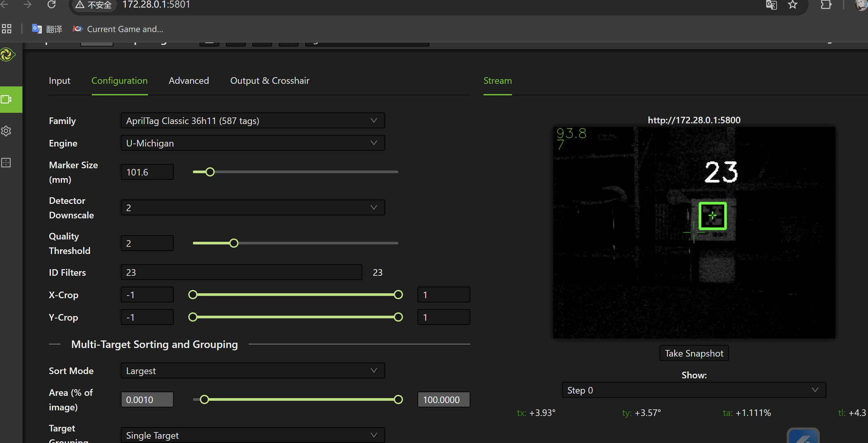The height and width of the screenshot is (443, 868).
Task: Open the Show Step 0 dropdown
Action: coord(694,390)
